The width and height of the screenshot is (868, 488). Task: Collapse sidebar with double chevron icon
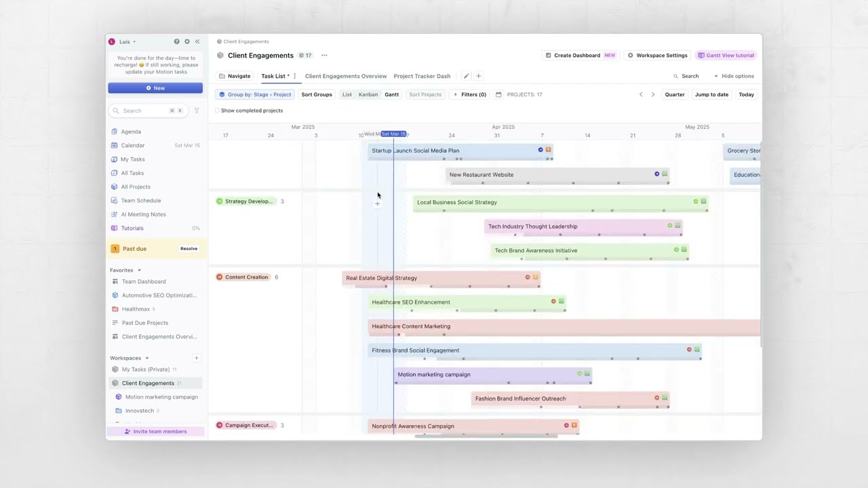[197, 41]
